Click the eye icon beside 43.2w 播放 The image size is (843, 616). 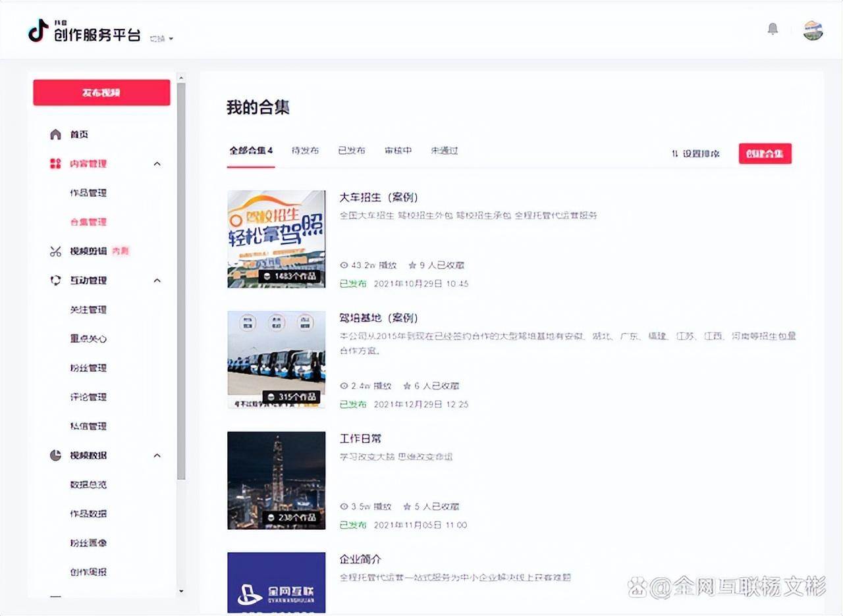tap(344, 265)
